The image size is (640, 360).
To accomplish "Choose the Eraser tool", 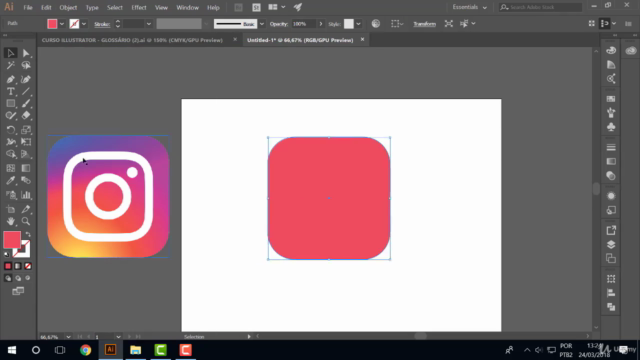I will [x=26, y=116].
